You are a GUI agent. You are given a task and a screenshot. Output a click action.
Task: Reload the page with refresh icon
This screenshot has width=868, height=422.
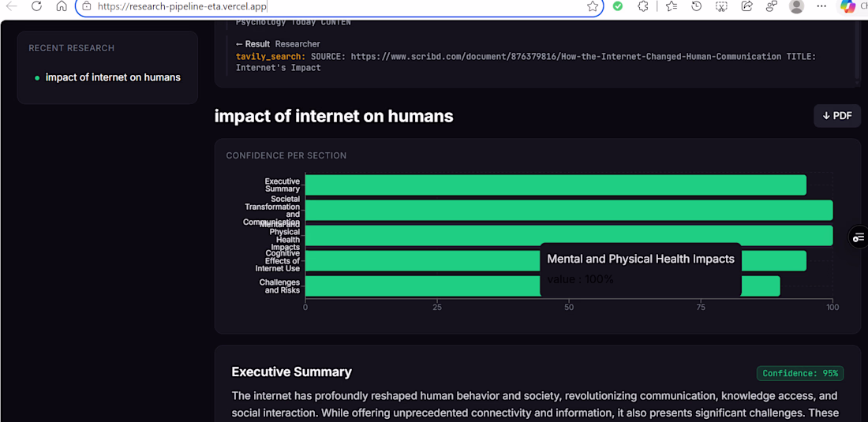click(x=36, y=6)
